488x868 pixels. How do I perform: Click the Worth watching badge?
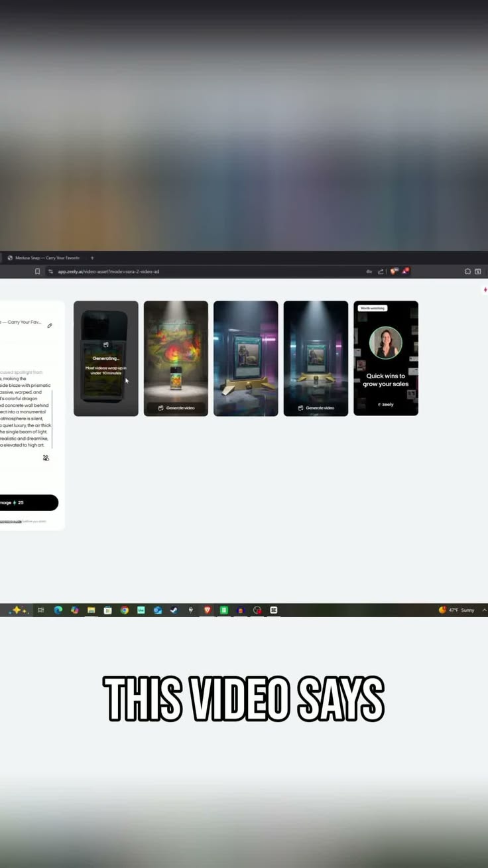372,309
